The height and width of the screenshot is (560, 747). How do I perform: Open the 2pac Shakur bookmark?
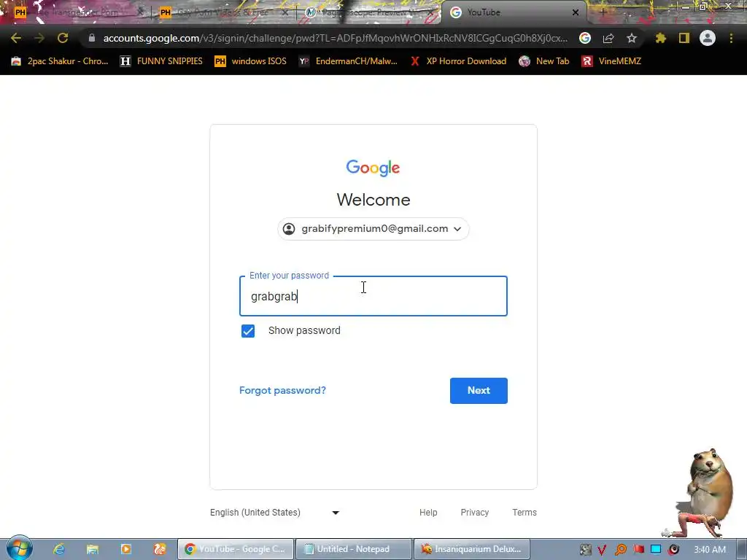pos(60,61)
